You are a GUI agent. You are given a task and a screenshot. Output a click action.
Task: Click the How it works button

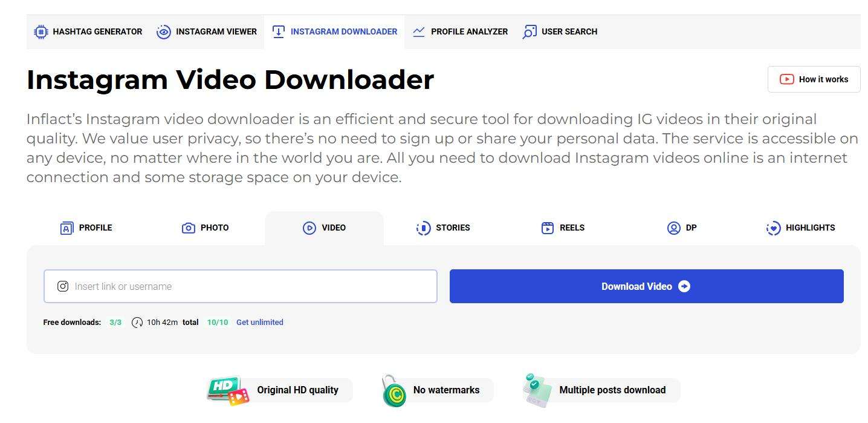(814, 79)
